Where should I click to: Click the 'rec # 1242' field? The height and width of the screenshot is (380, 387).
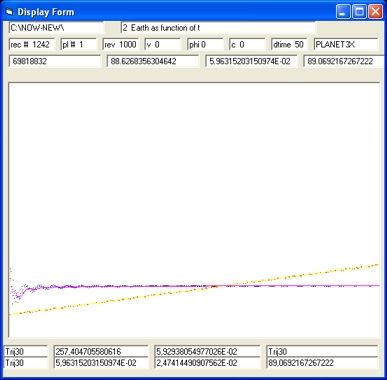click(32, 44)
